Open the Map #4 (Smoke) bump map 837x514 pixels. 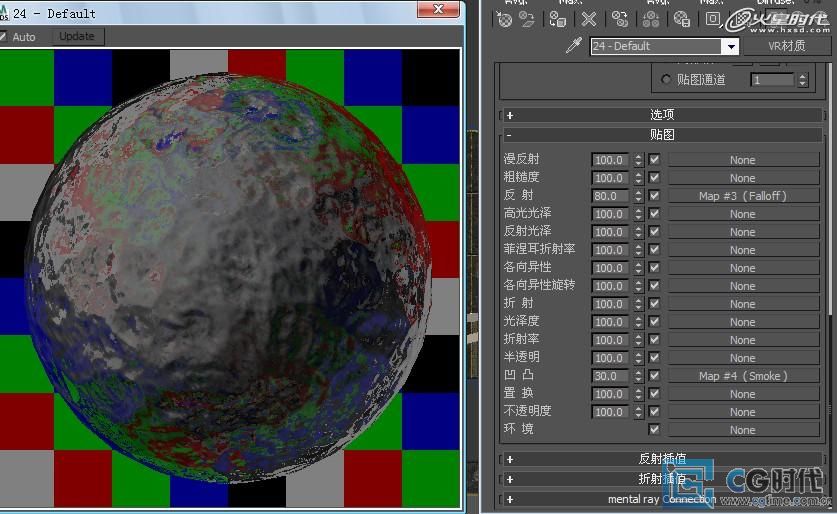[x=743, y=376]
